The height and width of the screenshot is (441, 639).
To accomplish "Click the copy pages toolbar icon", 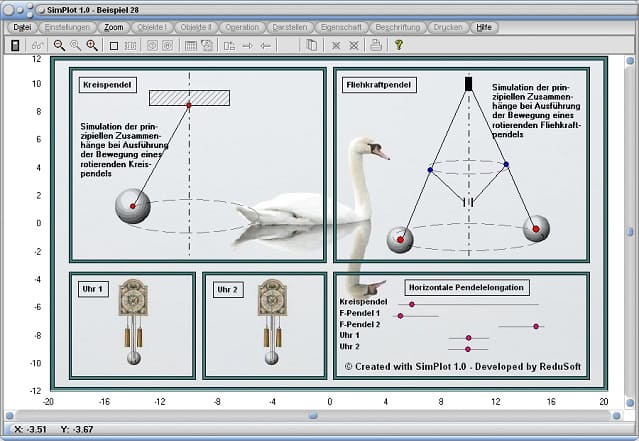I will tap(311, 45).
